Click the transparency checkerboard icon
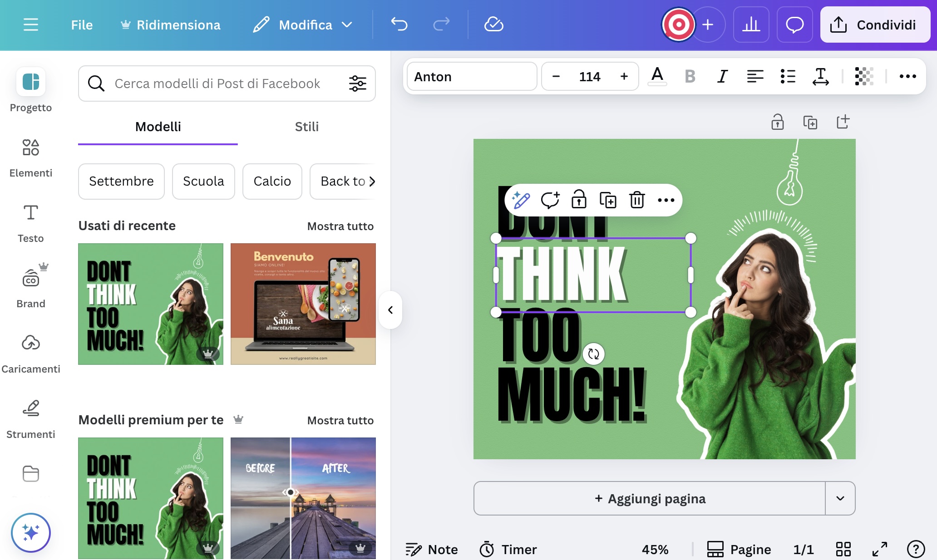 863,76
